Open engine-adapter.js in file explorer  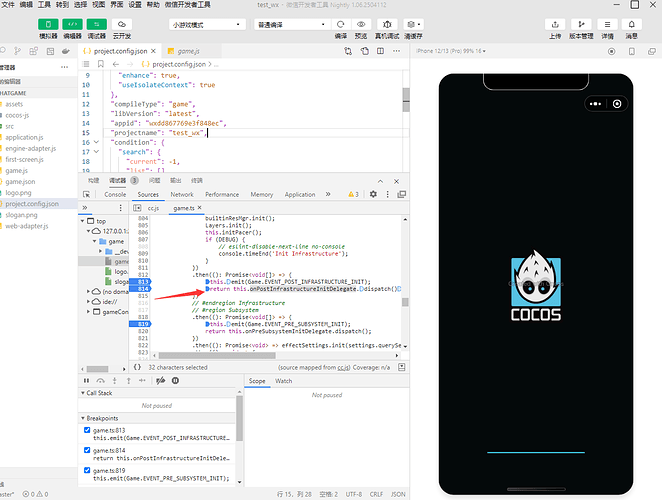[31, 148]
